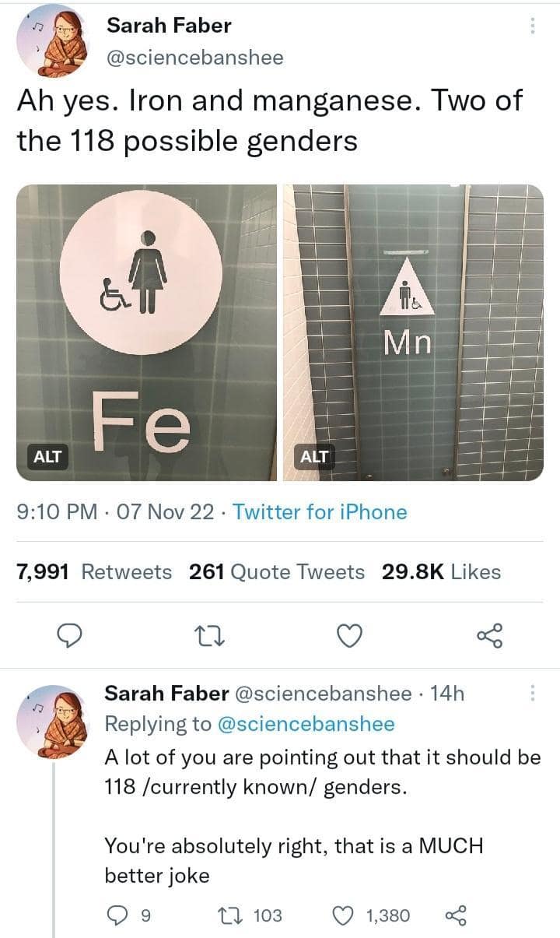The width and height of the screenshot is (560, 938).
Task: View the 7,991 Retweets list
Action: (x=94, y=572)
